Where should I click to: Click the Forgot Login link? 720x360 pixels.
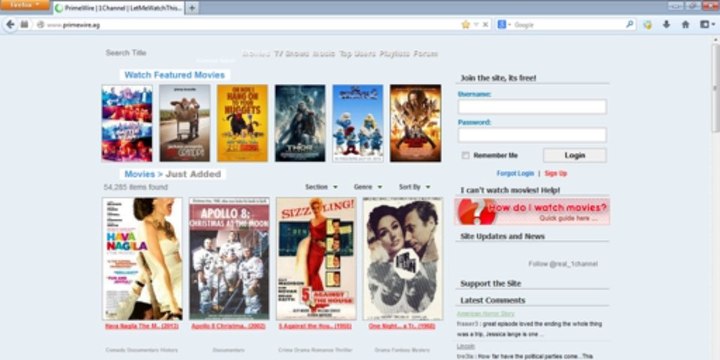[515, 174]
